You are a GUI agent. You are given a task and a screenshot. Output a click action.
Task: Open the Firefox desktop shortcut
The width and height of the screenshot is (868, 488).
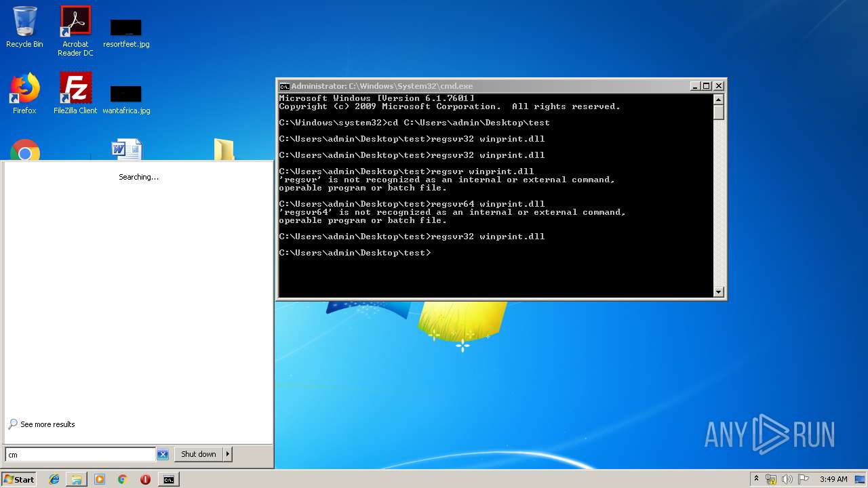24,94
